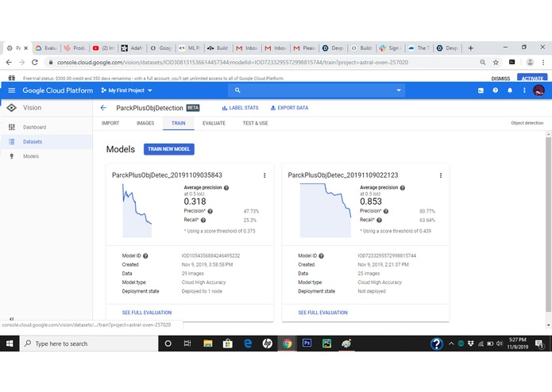This screenshot has height=392, width=552.
Task: Open a new browser tab with plus
Action: pyautogui.click(x=471, y=48)
